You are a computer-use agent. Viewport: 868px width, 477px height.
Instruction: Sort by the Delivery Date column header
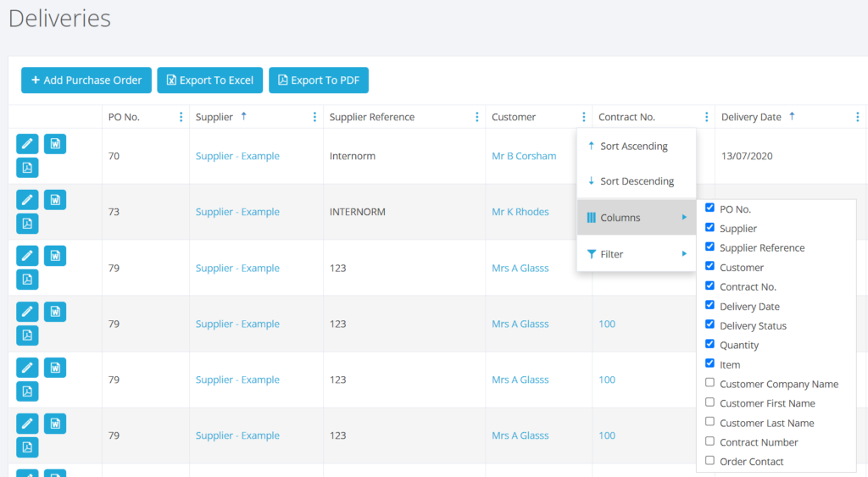click(x=751, y=117)
